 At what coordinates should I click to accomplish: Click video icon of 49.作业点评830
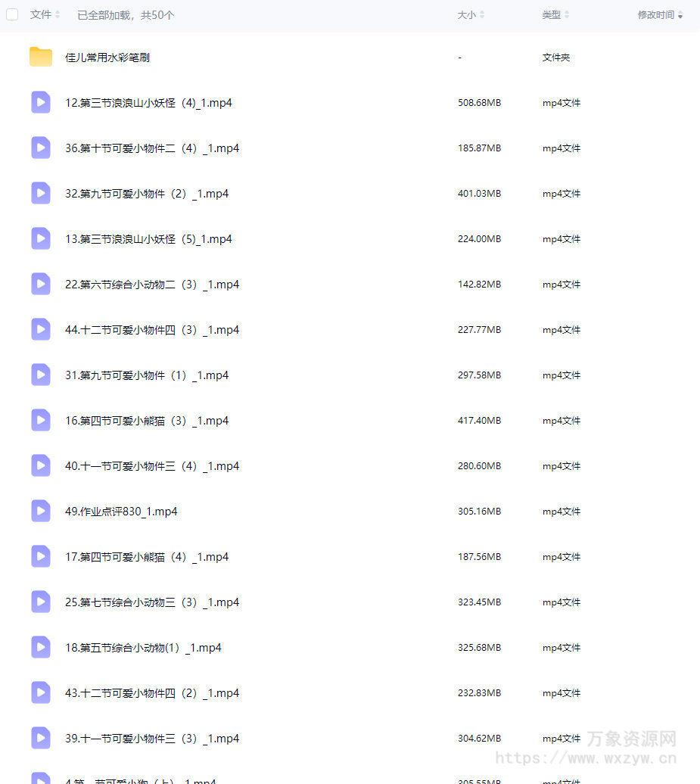(41, 512)
